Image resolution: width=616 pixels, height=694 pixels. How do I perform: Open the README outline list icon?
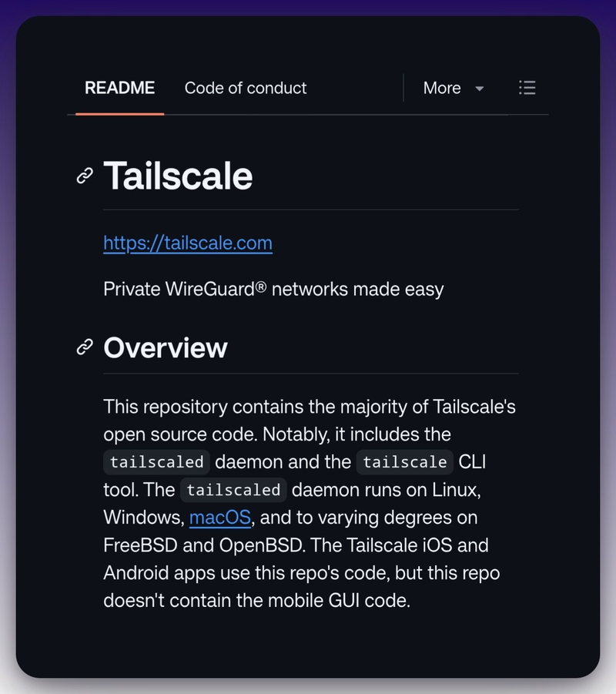point(527,88)
